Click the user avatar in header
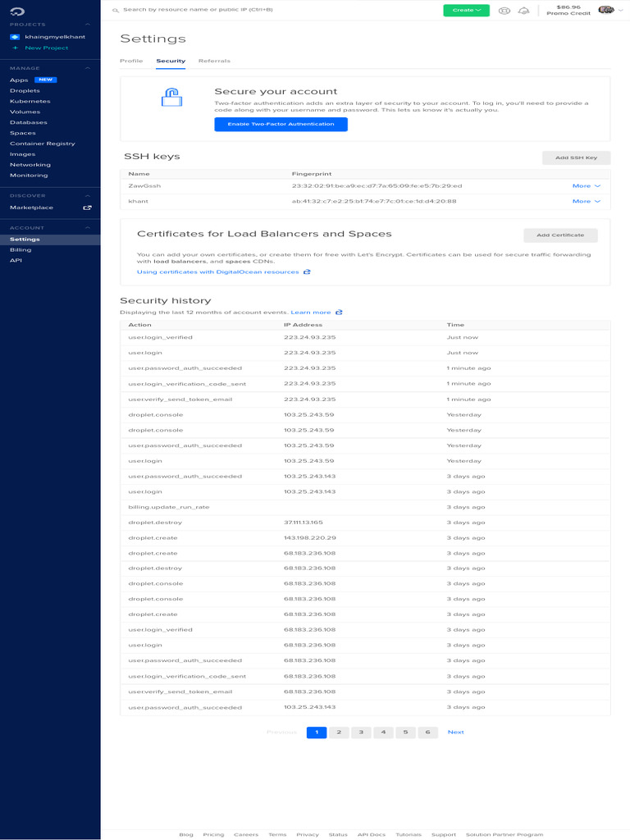 pyautogui.click(x=606, y=10)
